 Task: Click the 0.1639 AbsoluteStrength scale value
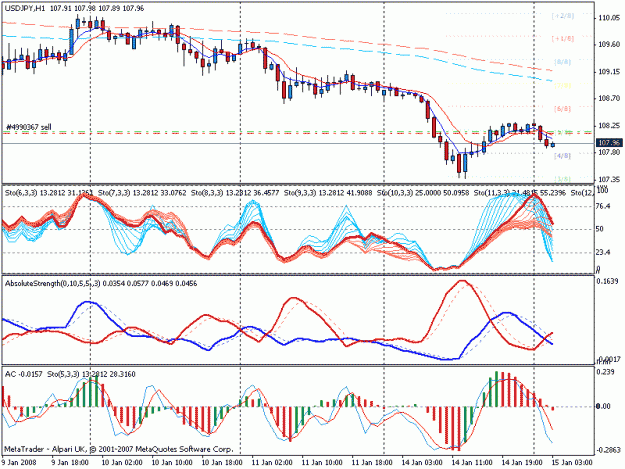tap(607, 281)
